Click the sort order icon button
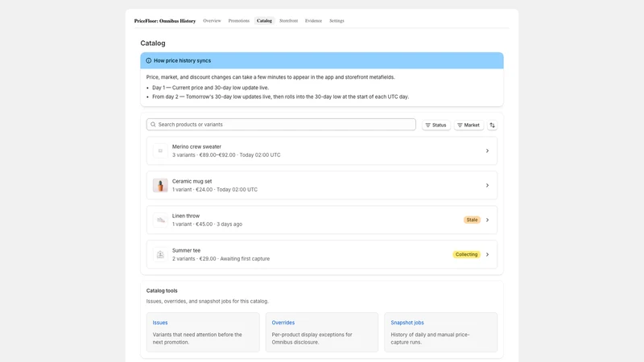Viewport: 644px width, 362px height. click(x=492, y=125)
